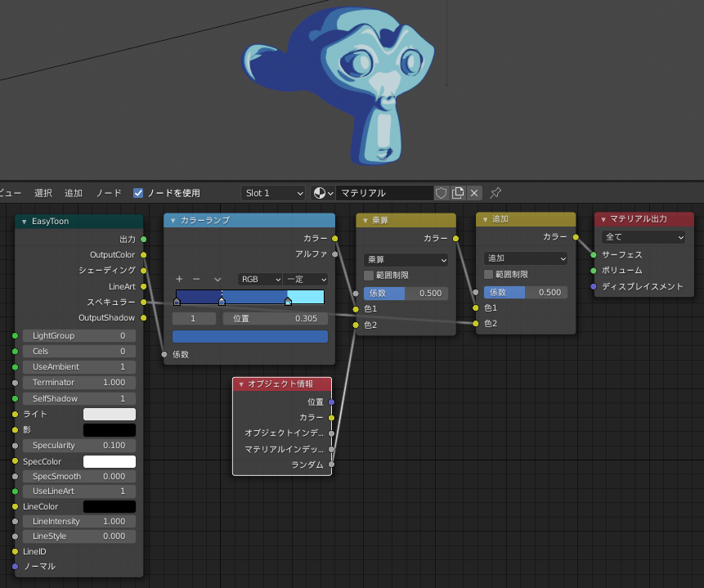Click the 乗算 node 色2 input socket

pos(356,325)
